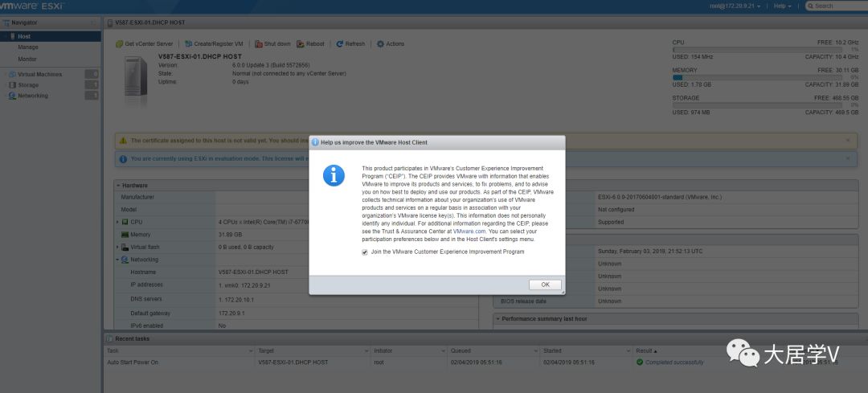Image resolution: width=868 pixels, height=393 pixels.
Task: Sort Recent tasks by Started column
Action: tap(586, 351)
